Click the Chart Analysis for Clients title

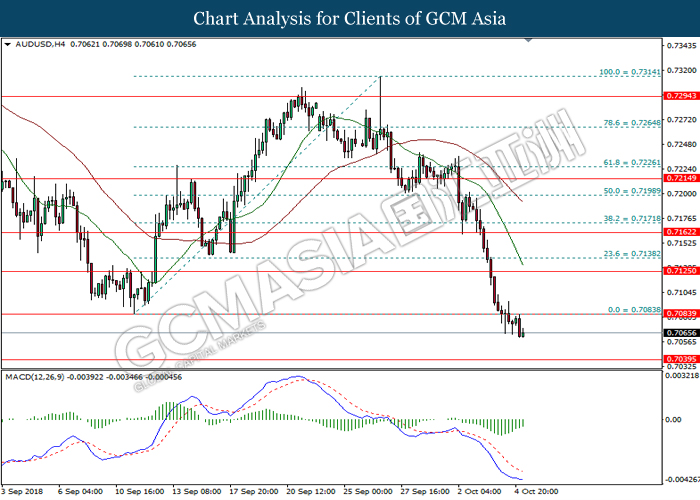point(350,18)
